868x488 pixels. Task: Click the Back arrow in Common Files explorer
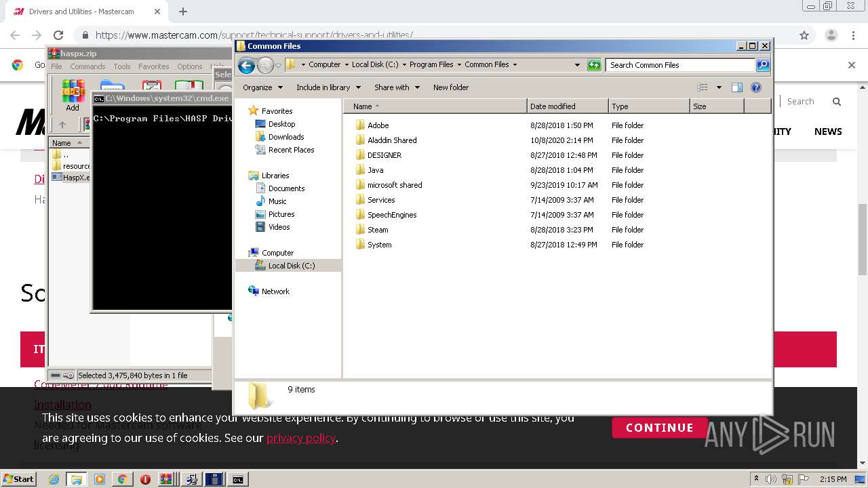point(247,65)
